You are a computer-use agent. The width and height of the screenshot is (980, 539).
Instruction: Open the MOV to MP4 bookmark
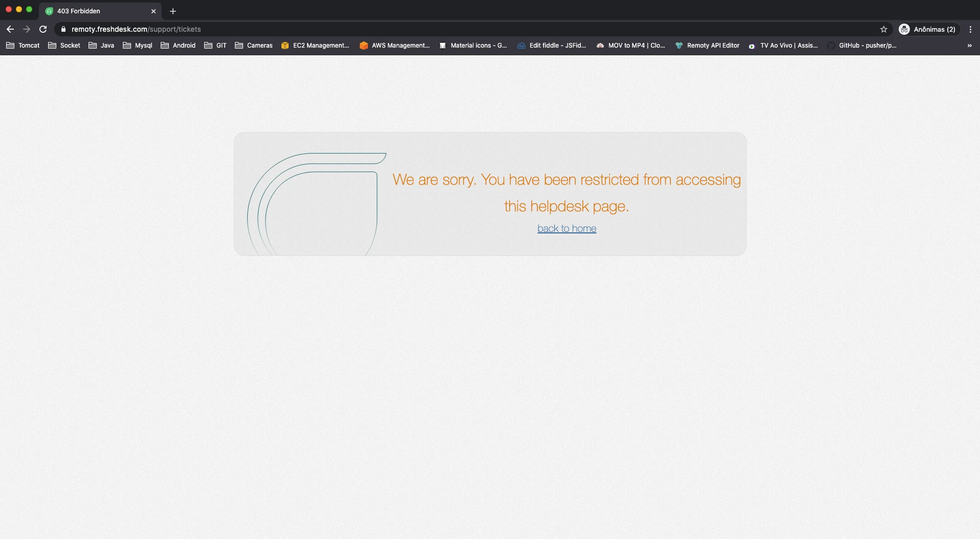(x=631, y=46)
